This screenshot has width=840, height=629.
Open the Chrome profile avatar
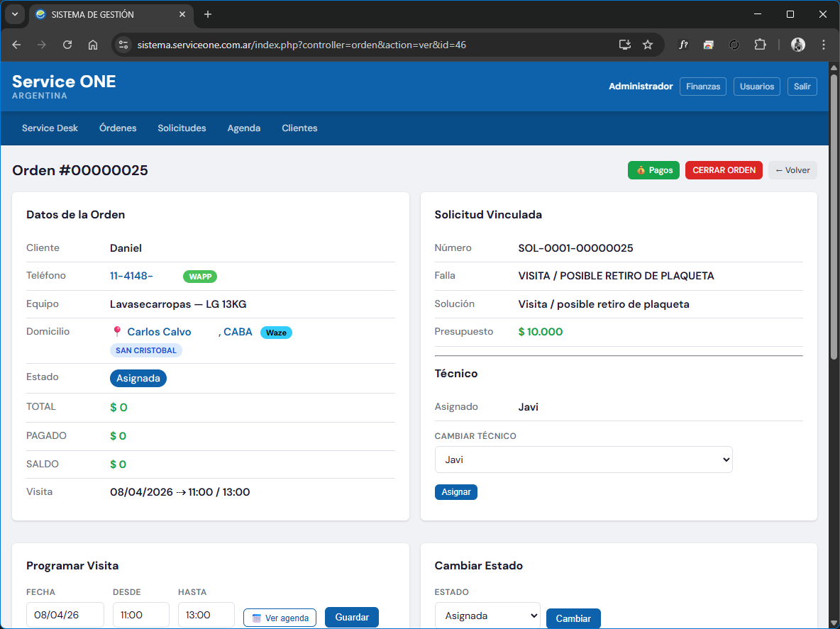click(797, 45)
